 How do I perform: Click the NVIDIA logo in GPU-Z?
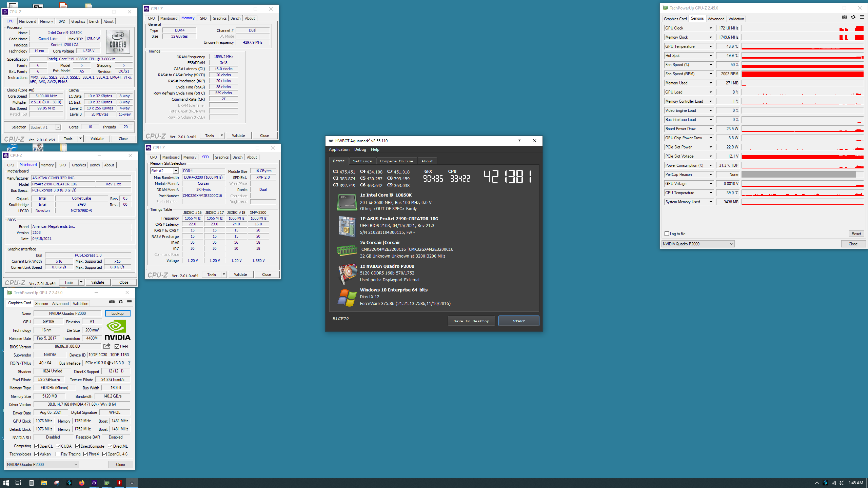(x=117, y=330)
